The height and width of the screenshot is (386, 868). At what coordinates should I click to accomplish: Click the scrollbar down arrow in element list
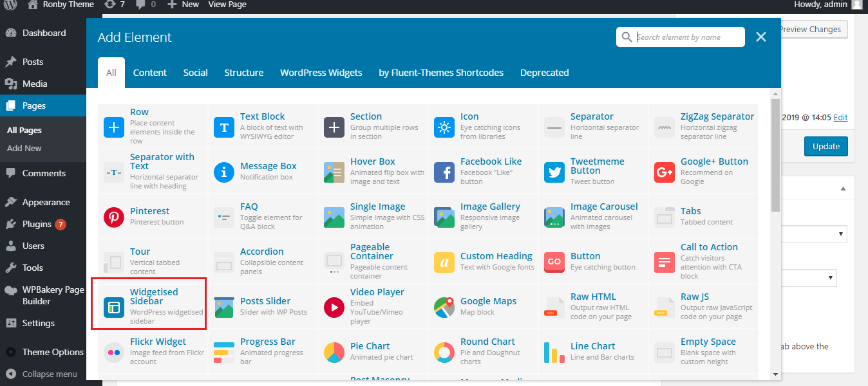(x=775, y=374)
